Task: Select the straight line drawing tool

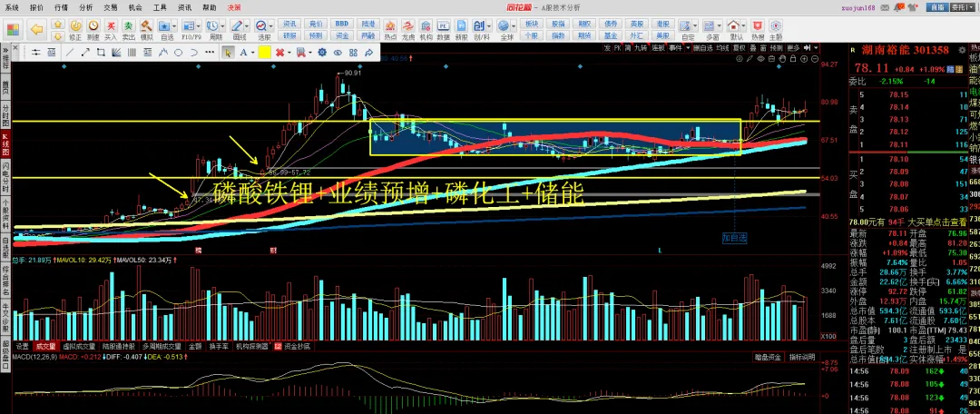Action: pos(71,53)
